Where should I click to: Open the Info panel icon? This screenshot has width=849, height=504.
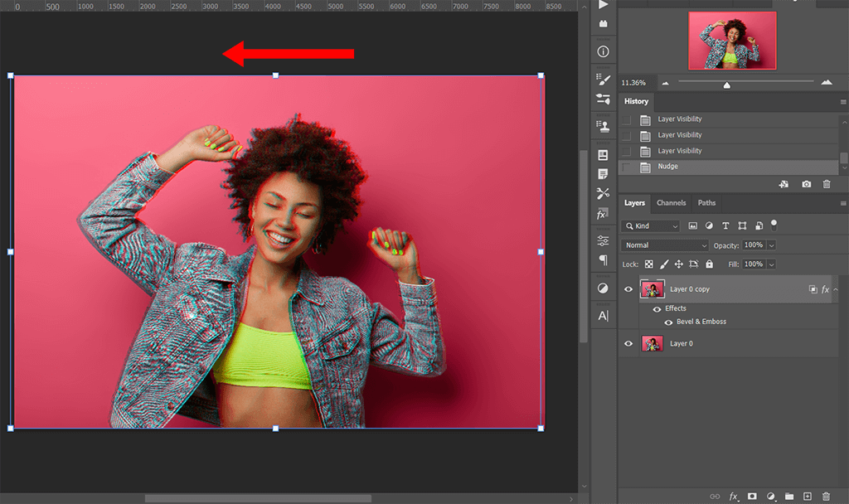pyautogui.click(x=603, y=51)
